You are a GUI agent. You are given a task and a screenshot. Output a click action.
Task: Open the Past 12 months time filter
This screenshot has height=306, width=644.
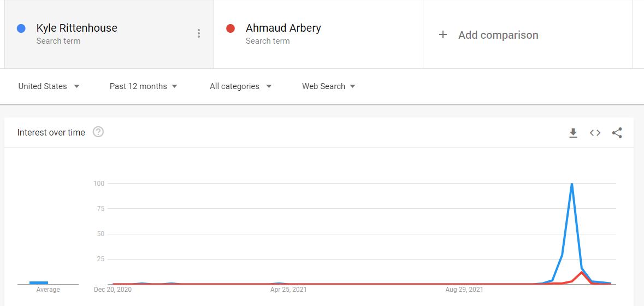tap(143, 86)
